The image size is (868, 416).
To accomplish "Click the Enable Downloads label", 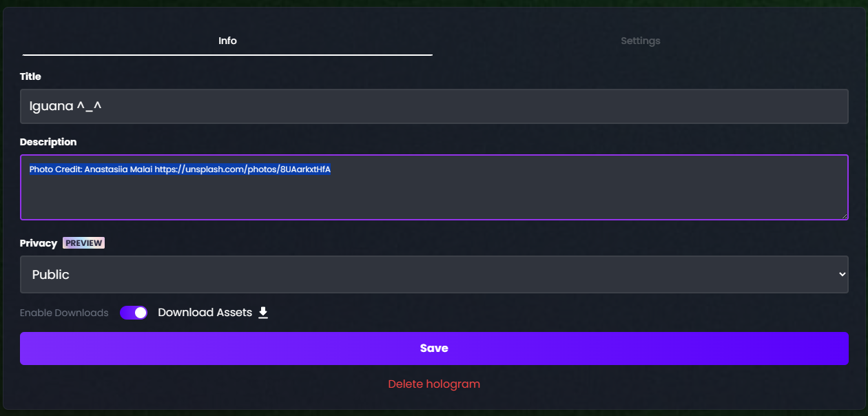I will pyautogui.click(x=64, y=313).
